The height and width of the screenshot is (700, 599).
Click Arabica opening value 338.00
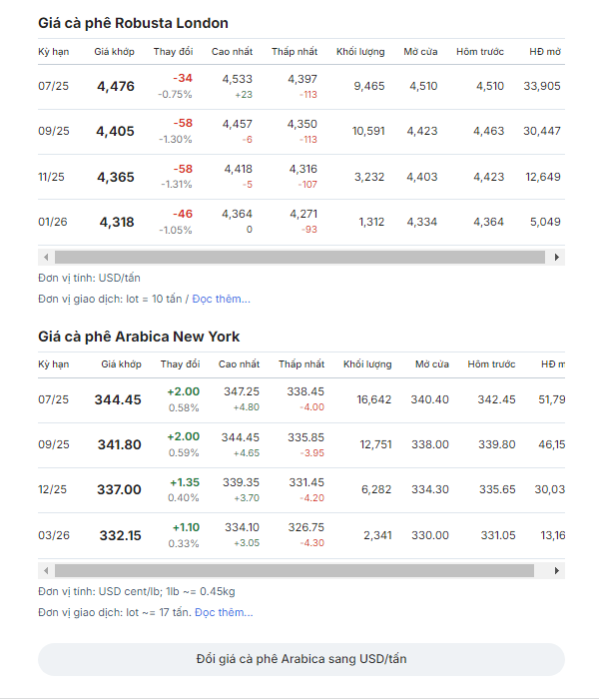(430, 444)
